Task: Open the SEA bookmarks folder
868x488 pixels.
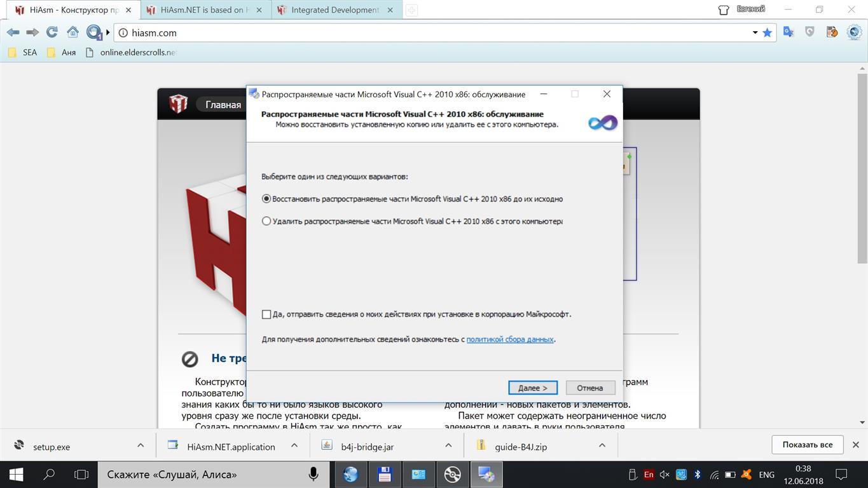Action: [x=22, y=52]
